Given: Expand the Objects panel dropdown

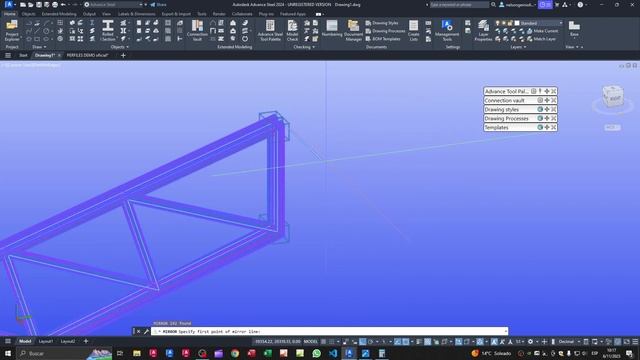Looking at the screenshot, I should coord(120,47).
